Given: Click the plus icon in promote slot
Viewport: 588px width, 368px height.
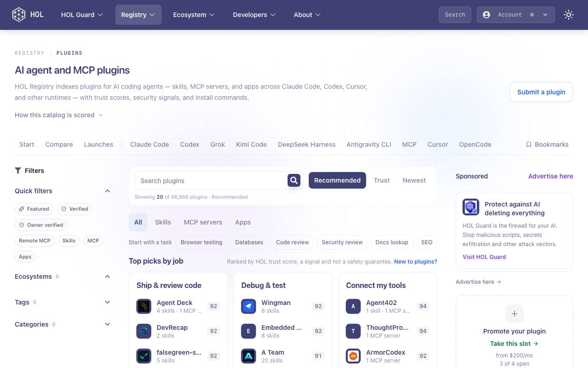Looking at the screenshot, I should tap(514, 314).
